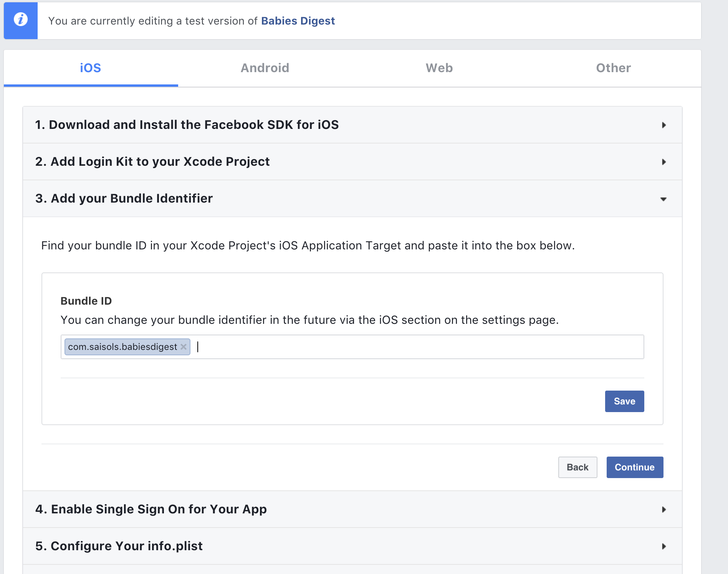
Task: Expand step 4 arrow for Single Sign On
Action: 663,510
